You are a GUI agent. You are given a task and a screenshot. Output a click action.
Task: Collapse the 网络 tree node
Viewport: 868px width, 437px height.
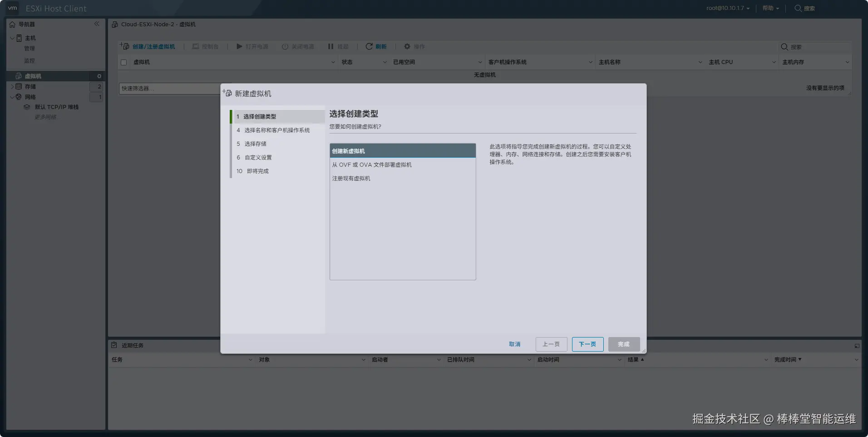pos(12,97)
